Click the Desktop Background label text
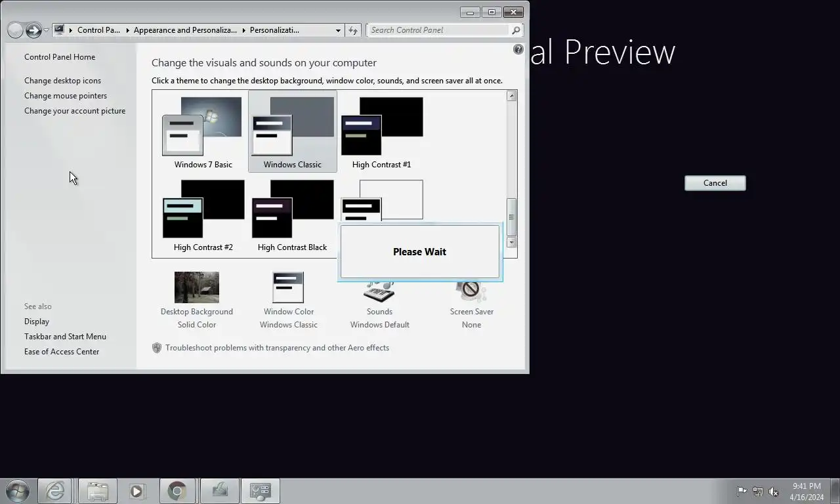840x504 pixels. coord(197,312)
